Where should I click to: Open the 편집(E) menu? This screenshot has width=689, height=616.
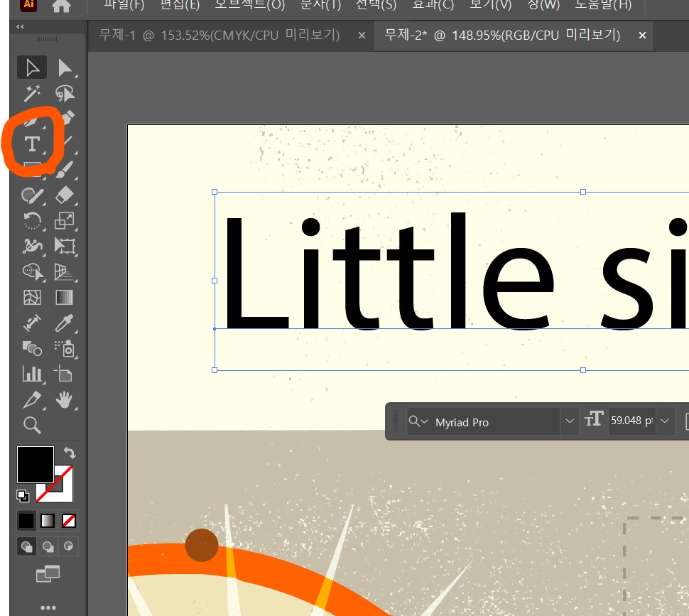point(180,5)
